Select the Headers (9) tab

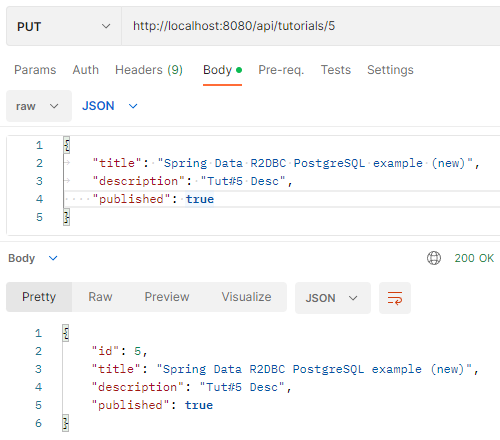click(x=149, y=70)
